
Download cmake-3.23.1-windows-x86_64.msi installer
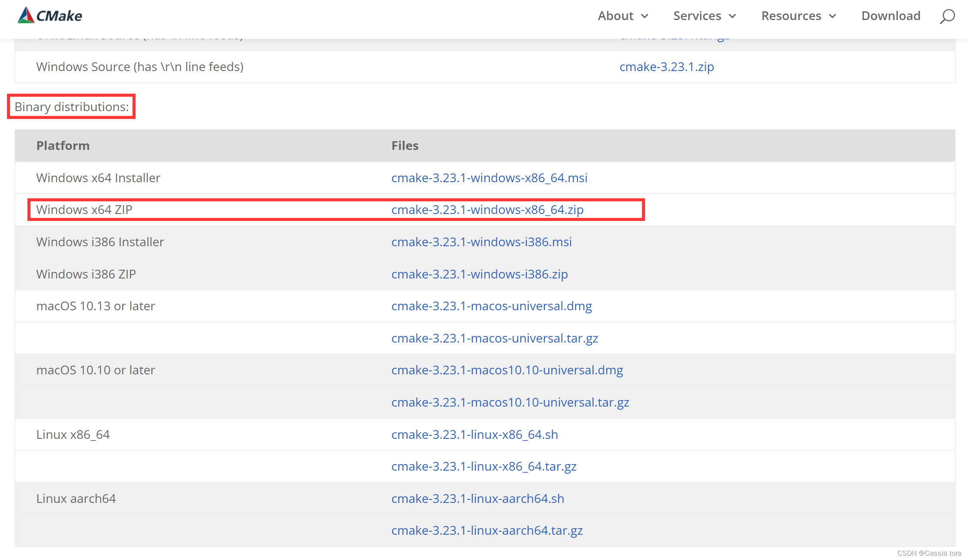coord(489,178)
